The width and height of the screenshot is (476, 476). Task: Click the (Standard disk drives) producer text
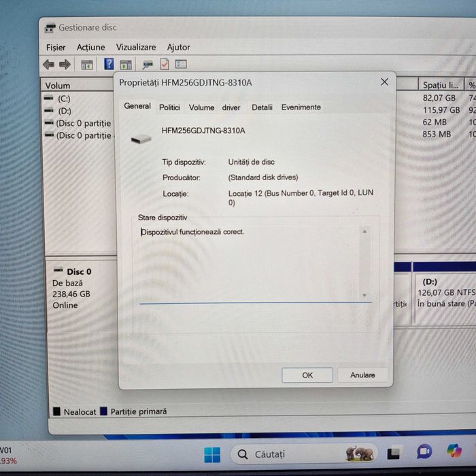263,177
